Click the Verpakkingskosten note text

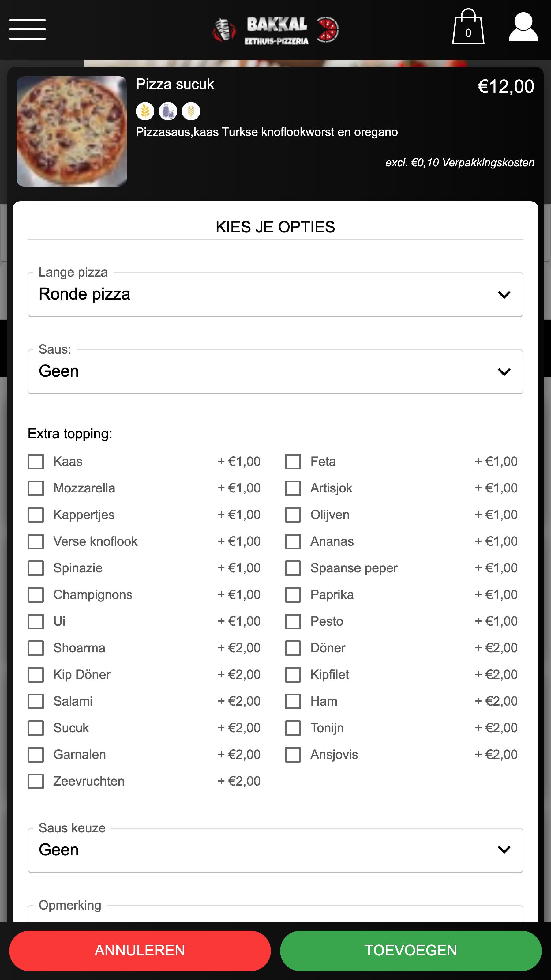point(460,162)
